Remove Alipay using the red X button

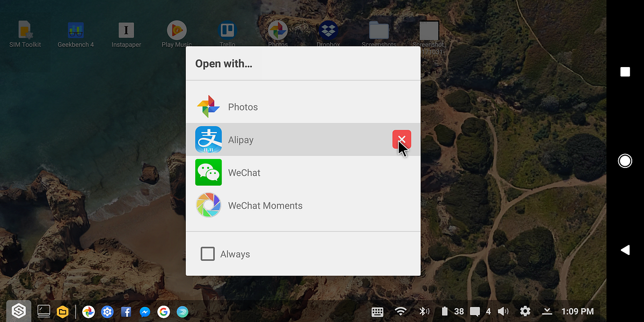click(401, 140)
